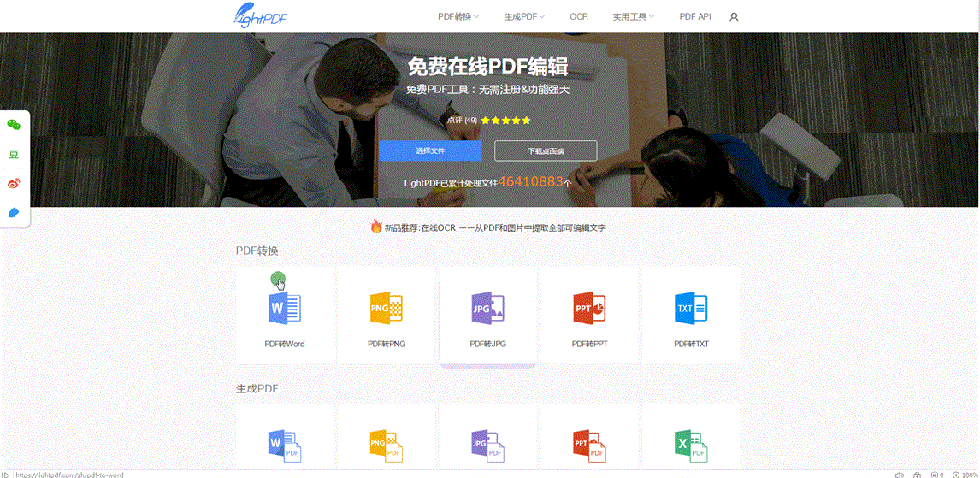Screen dimensions: 980x478
Task: Launch the PDF转TXT converter icon
Action: click(x=691, y=309)
